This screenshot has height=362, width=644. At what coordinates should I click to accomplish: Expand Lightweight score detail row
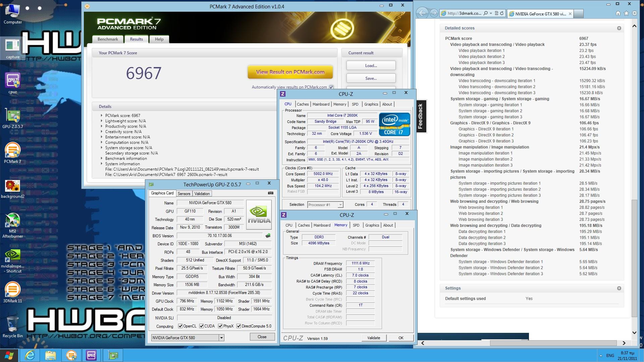102,121
